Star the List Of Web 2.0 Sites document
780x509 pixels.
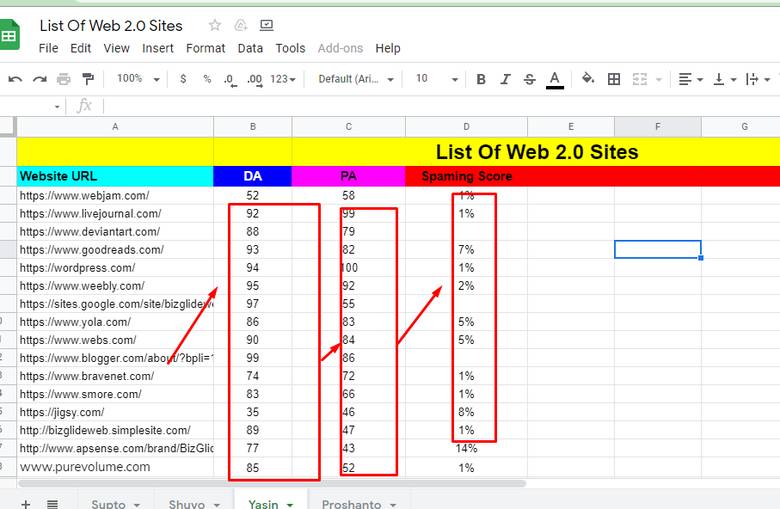(x=214, y=25)
